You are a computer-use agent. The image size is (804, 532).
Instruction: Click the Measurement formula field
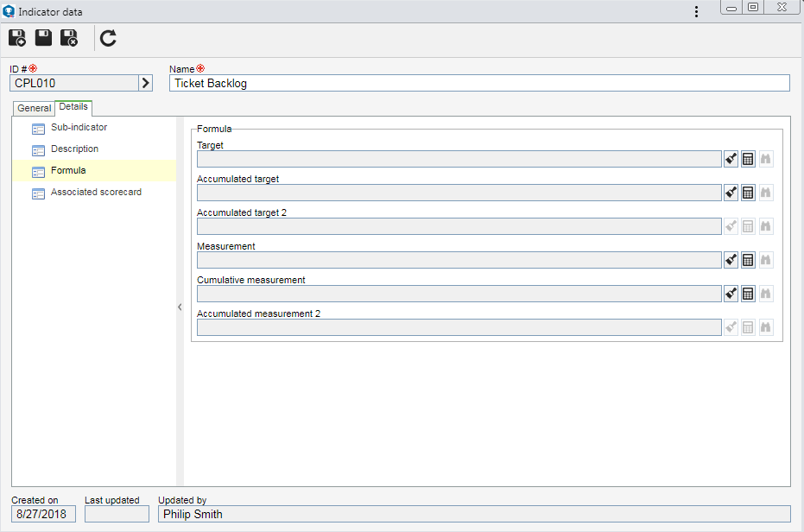click(x=459, y=260)
